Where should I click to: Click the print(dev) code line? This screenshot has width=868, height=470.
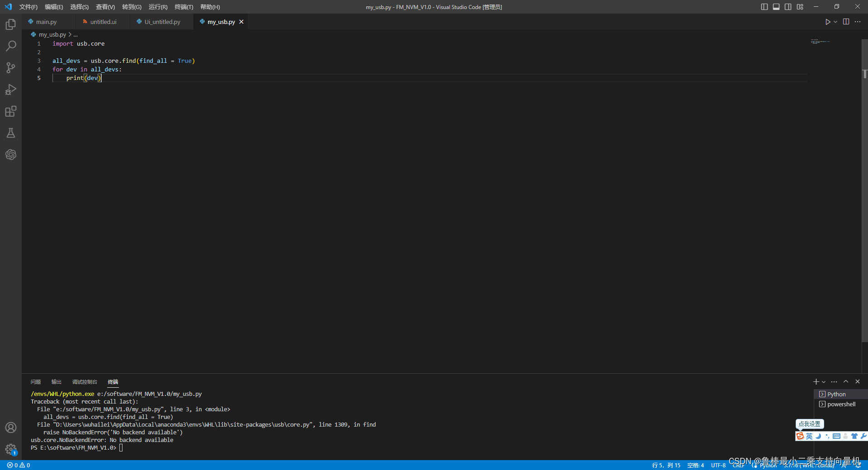[84, 78]
